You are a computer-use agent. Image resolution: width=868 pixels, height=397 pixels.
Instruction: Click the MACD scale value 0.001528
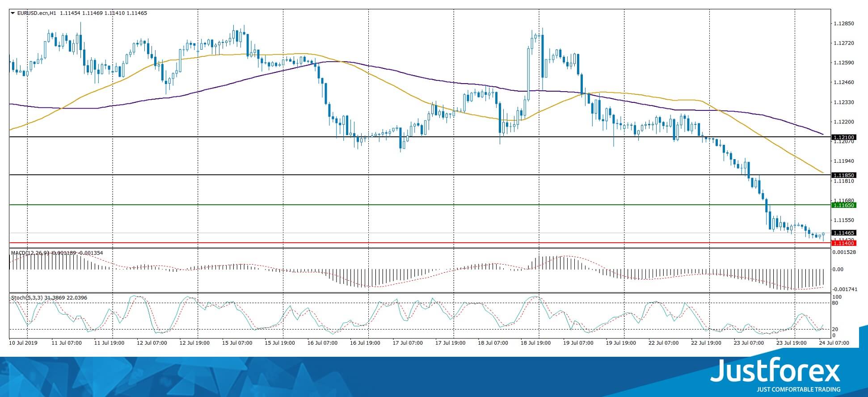844,253
